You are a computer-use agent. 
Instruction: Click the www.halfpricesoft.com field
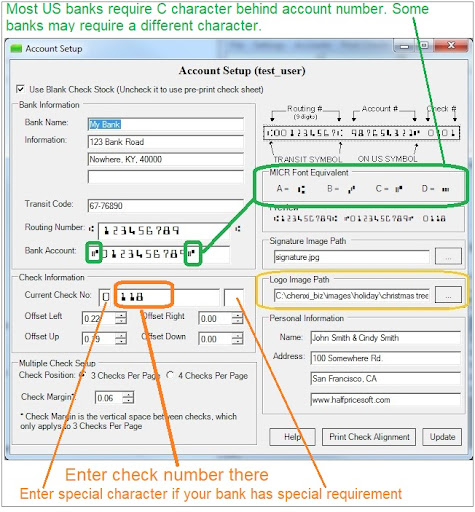click(386, 399)
